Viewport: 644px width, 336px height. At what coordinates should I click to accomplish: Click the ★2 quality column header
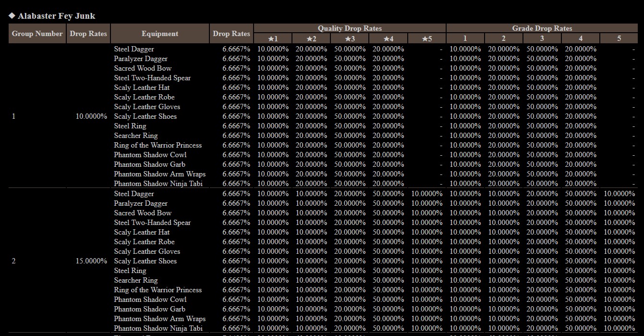coord(311,38)
